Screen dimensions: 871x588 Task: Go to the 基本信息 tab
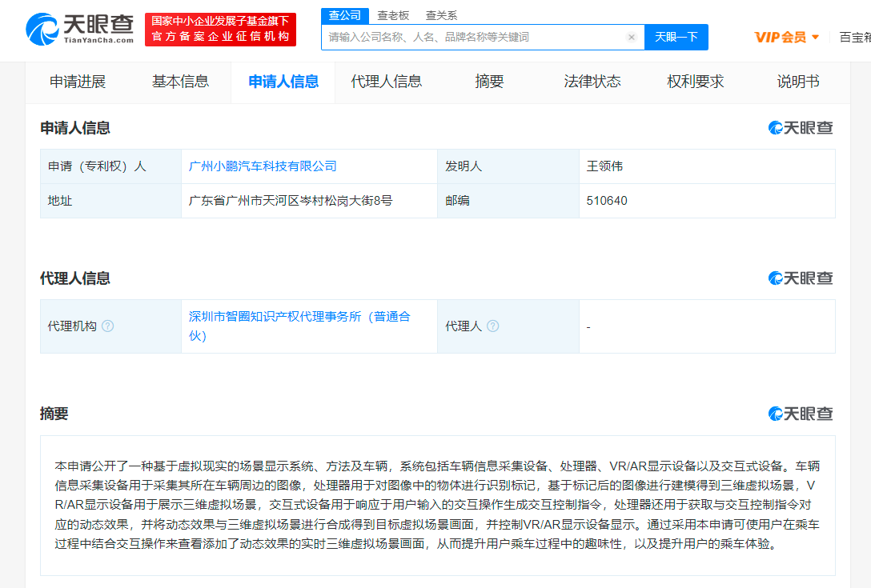(181, 82)
